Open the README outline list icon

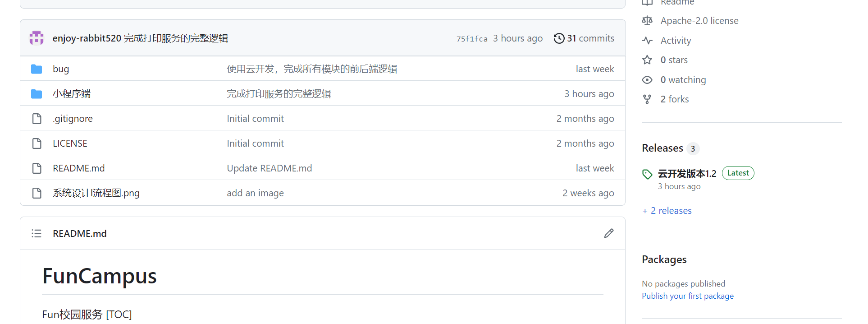[37, 233]
